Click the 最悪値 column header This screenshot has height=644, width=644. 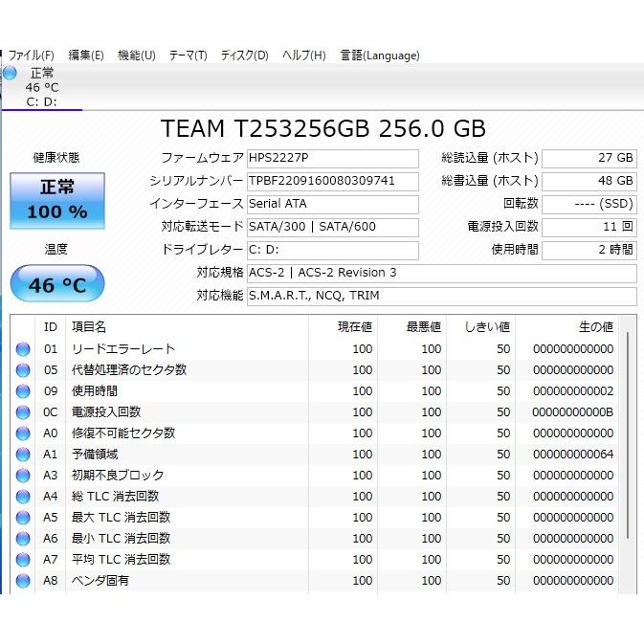pyautogui.click(x=411, y=327)
